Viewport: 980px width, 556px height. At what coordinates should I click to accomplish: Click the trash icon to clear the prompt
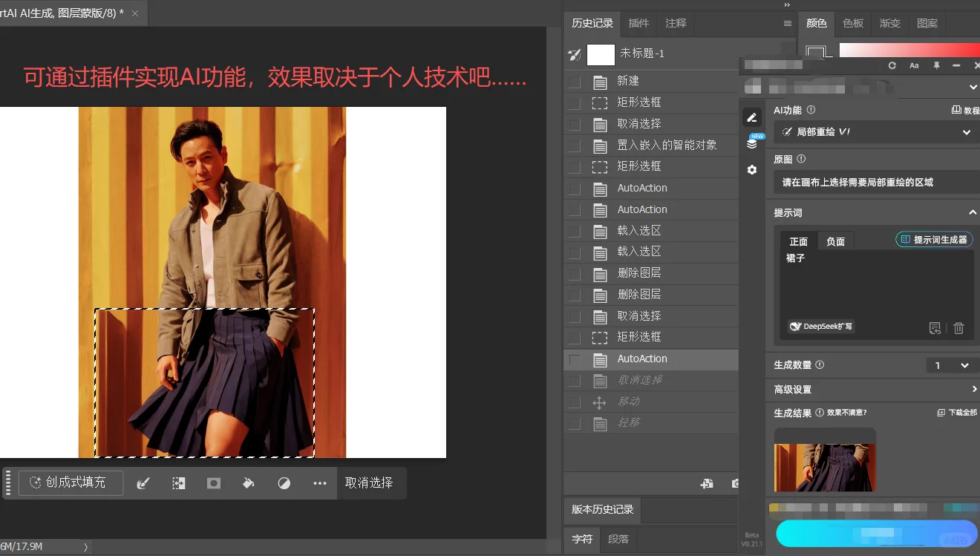click(958, 328)
